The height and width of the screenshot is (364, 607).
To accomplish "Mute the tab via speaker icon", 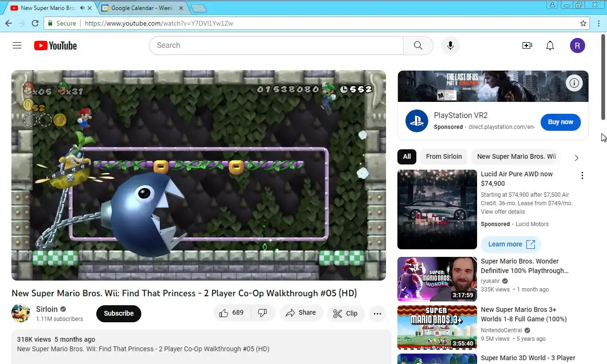I will click(x=83, y=8).
